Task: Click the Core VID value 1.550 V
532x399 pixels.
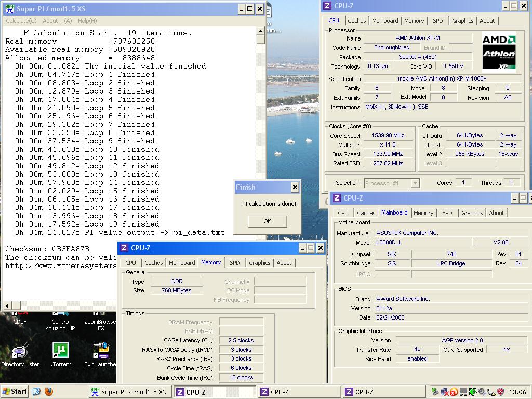Action: tap(454, 66)
